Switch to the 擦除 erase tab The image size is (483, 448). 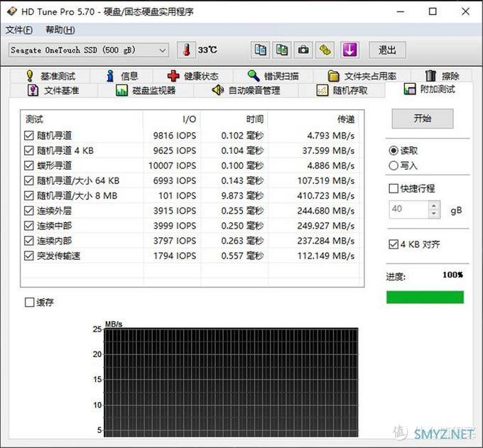pos(442,76)
